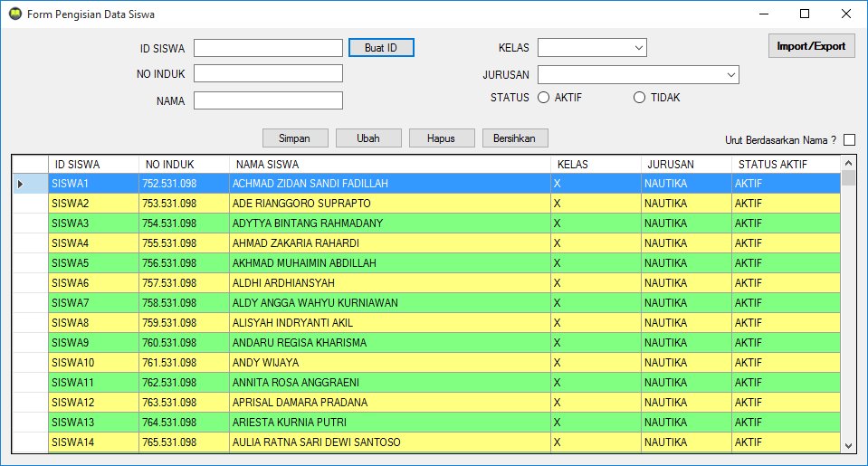Select the AKTIF status radio button
This screenshot has width=868, height=466.
(544, 98)
